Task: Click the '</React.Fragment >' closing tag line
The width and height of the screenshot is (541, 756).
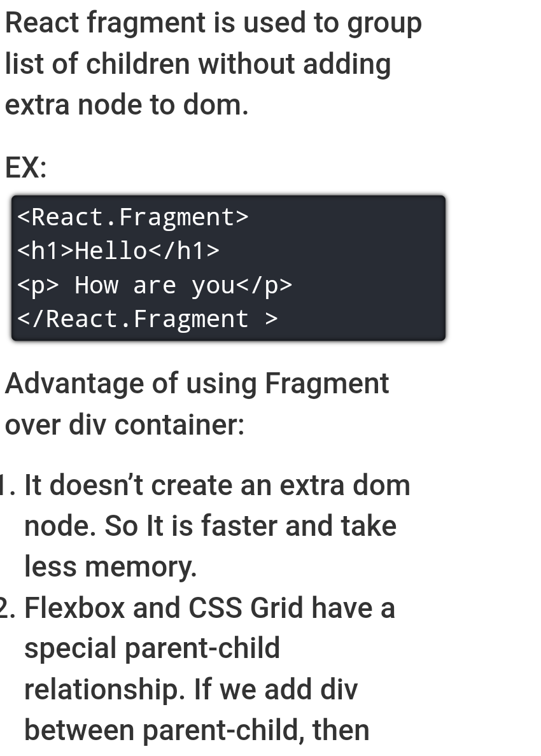Action: pyautogui.click(x=147, y=319)
